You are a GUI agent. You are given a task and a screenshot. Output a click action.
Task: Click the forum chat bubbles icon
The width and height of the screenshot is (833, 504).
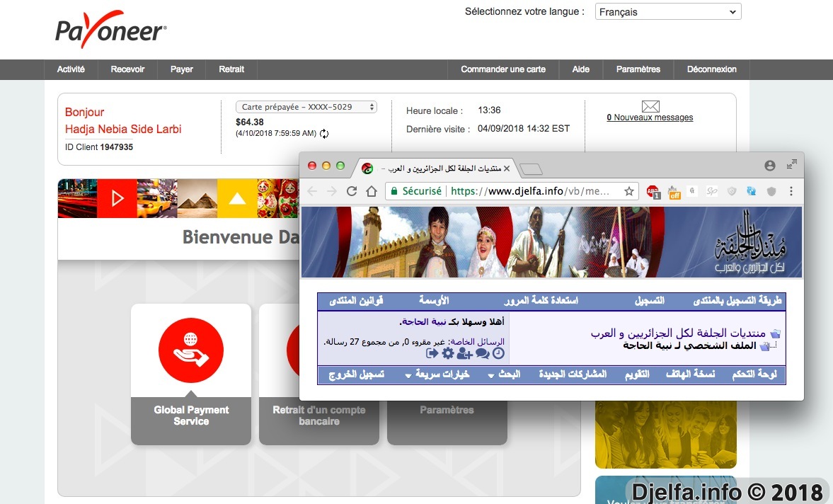point(483,353)
